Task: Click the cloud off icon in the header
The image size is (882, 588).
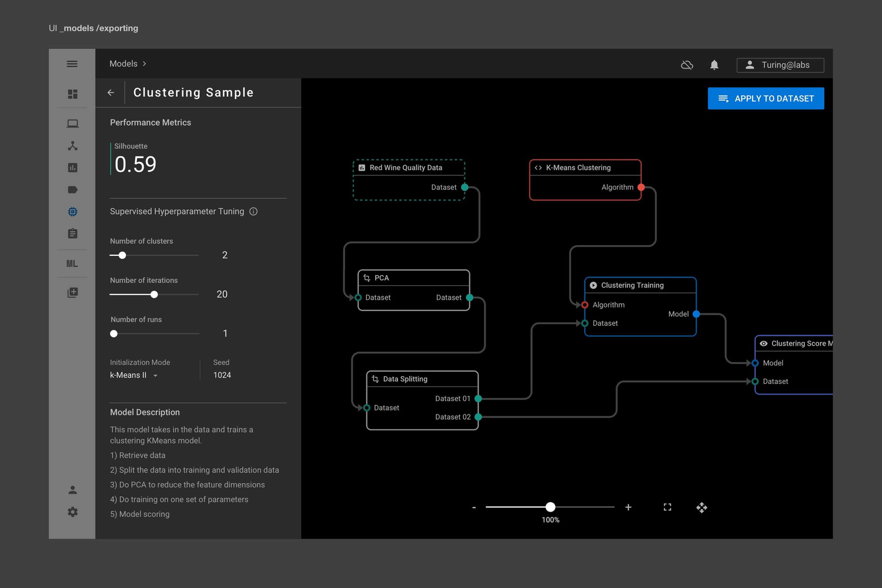Action: point(687,65)
